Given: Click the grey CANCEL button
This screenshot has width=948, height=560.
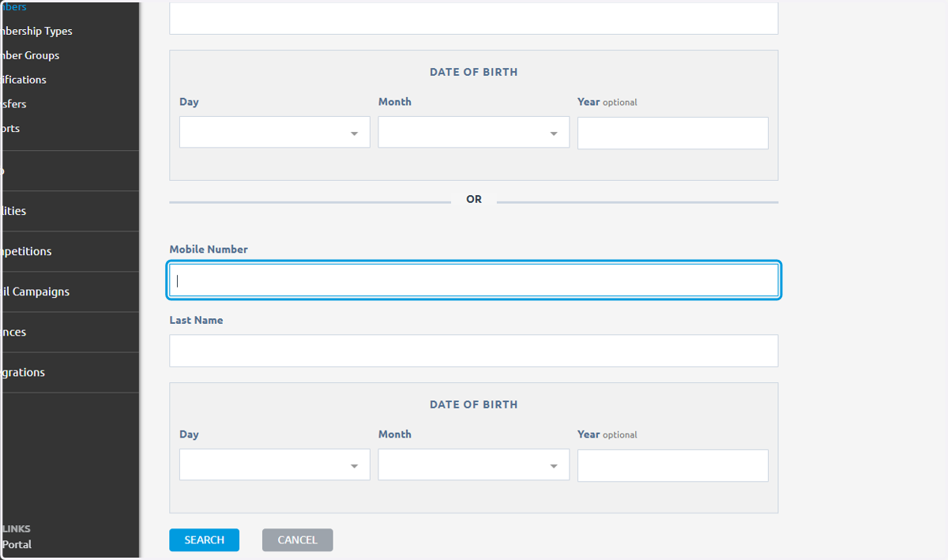Looking at the screenshot, I should pyautogui.click(x=297, y=540).
